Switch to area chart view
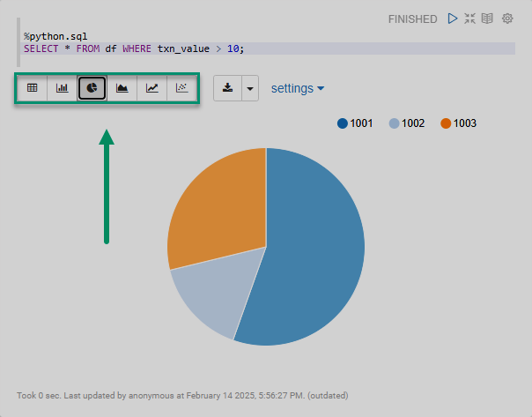532x417 pixels. pyautogui.click(x=122, y=88)
